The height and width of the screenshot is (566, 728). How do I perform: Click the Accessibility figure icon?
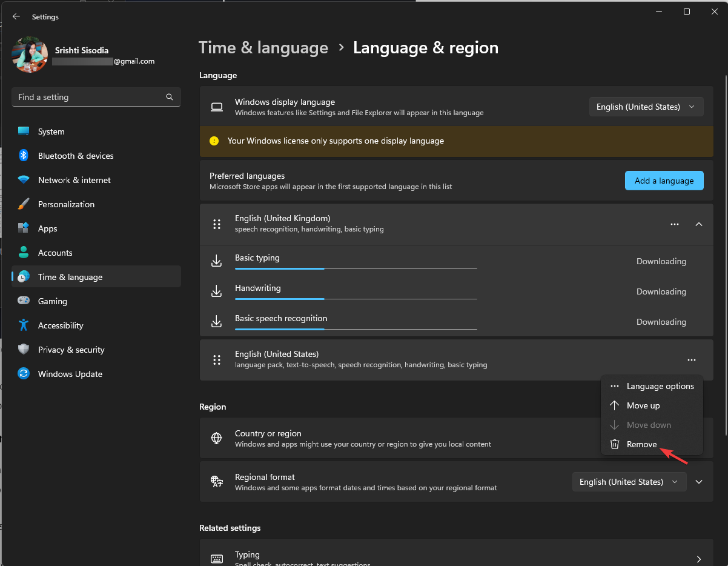24,325
